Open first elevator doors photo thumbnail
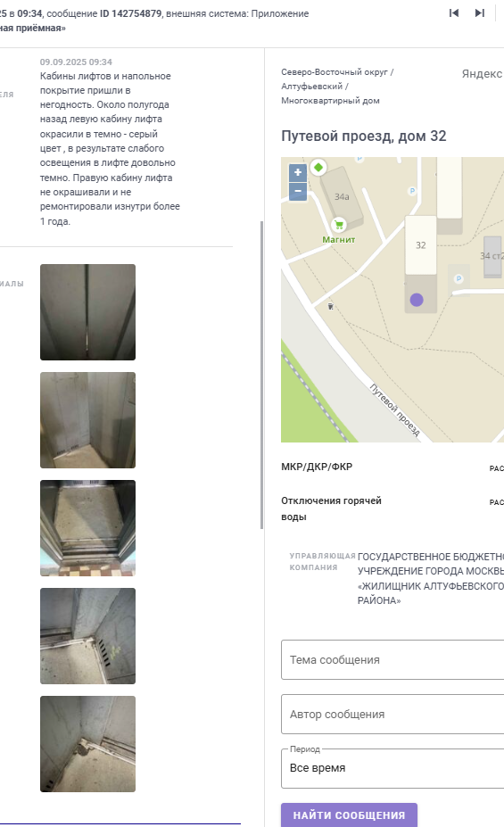 tap(88, 312)
